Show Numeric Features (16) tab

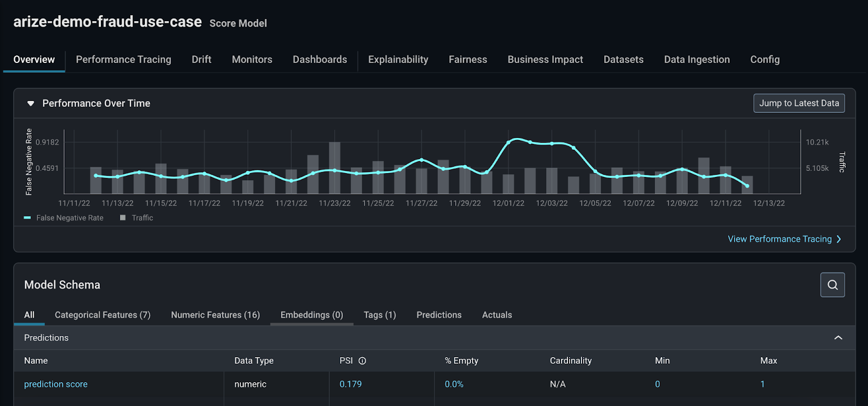215,315
